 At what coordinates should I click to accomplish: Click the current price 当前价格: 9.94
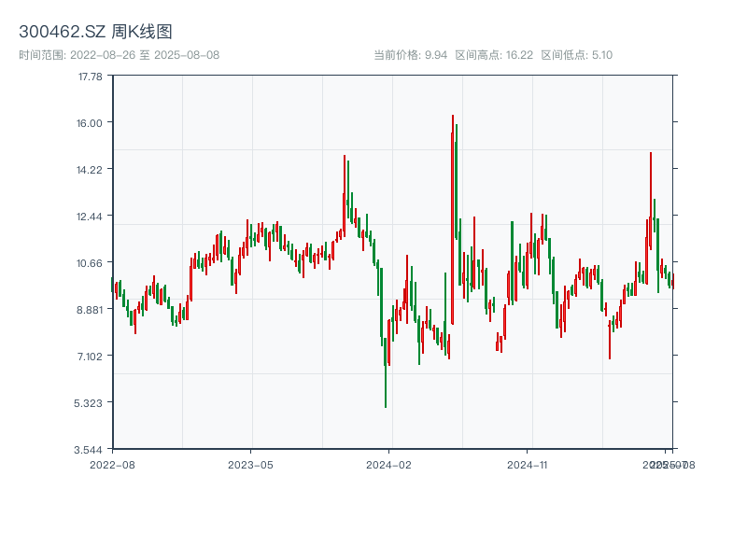[x=411, y=55]
